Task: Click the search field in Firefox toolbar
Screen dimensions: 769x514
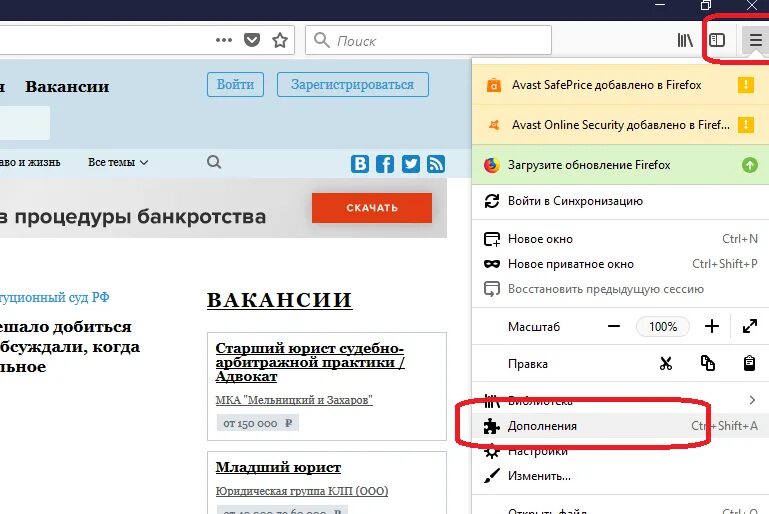Action: [428, 40]
